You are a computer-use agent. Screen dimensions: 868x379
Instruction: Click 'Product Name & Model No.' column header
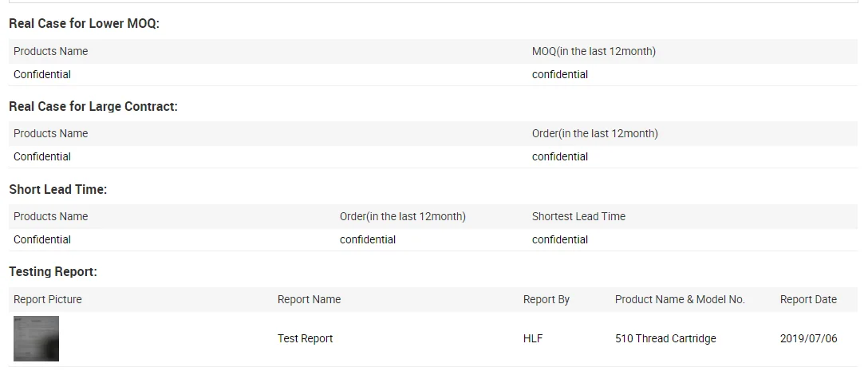[680, 299]
